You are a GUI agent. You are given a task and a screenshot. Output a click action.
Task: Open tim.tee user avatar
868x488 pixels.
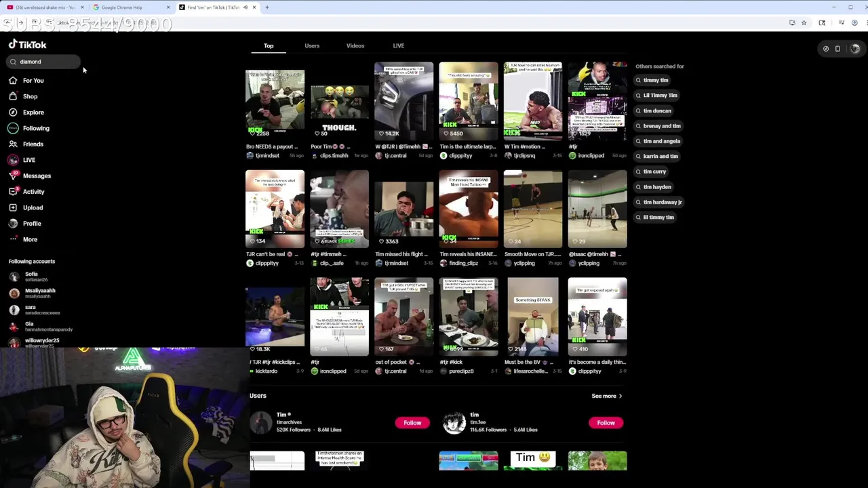[454, 423]
